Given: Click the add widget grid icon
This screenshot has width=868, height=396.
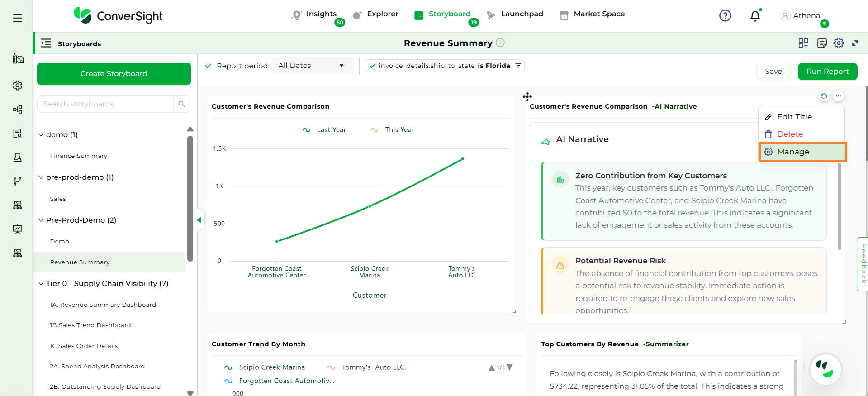Looking at the screenshot, I should point(803,43).
